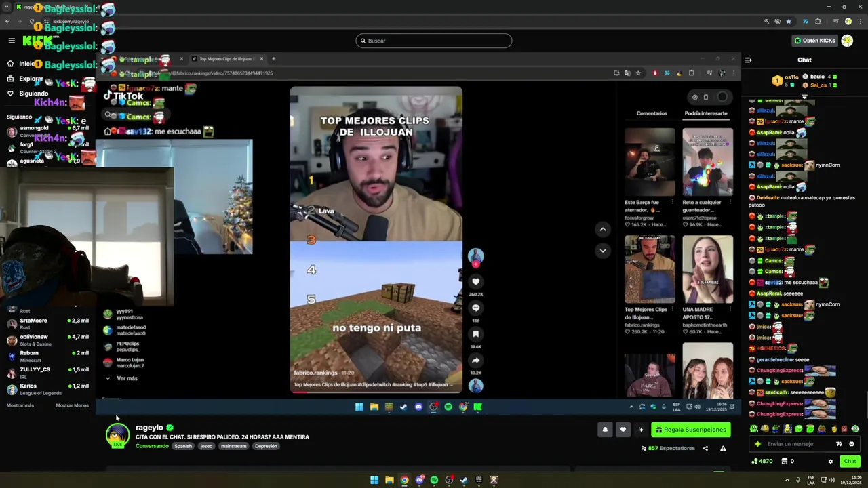Open Este Barça fue aterrador thumbnail
Viewport: 868px width, 488px height.
[650, 162]
